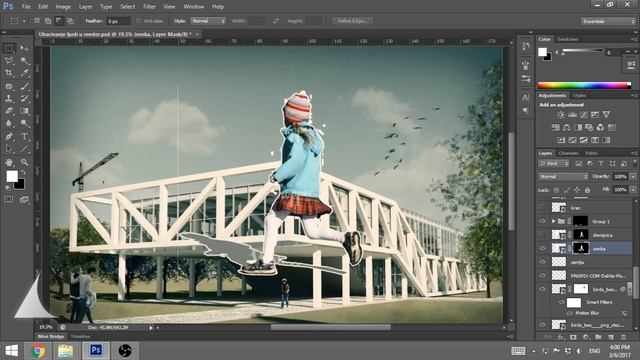Select the Path Selection tool
The width and height of the screenshot is (640, 360).
tap(9, 149)
